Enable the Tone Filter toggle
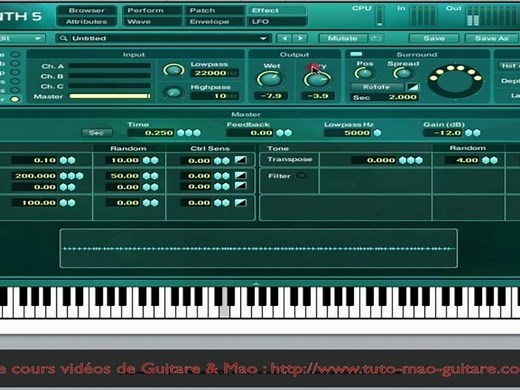The height and width of the screenshot is (390, 520). pos(301,176)
